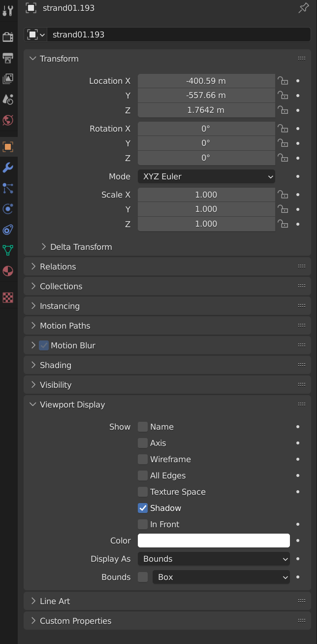The width and height of the screenshot is (317, 644).
Task: Uncheck the Shadow checkbox
Action: click(x=143, y=508)
